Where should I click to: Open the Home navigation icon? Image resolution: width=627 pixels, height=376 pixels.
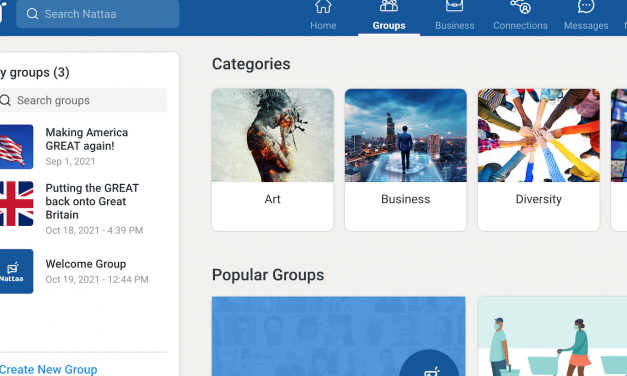click(x=323, y=6)
